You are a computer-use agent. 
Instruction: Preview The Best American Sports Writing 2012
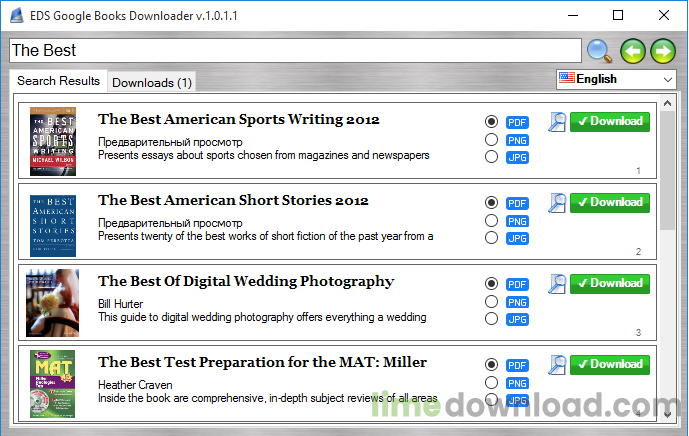pos(557,122)
